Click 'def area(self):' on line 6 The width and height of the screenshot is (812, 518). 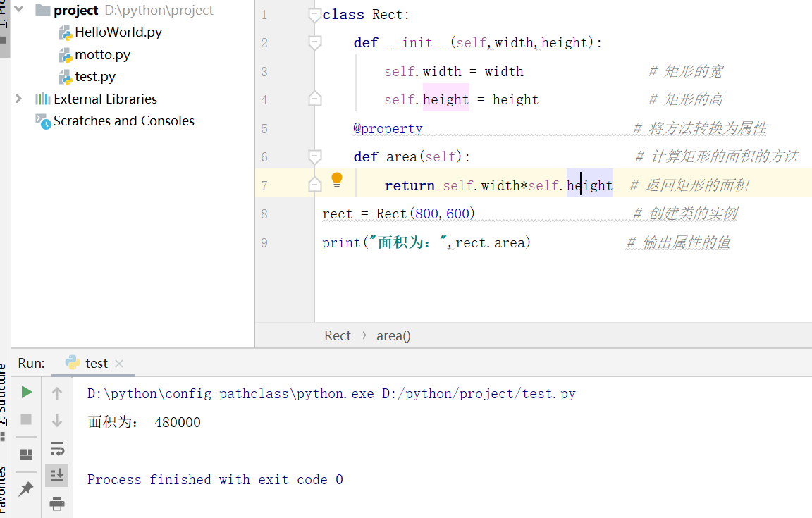(412, 156)
